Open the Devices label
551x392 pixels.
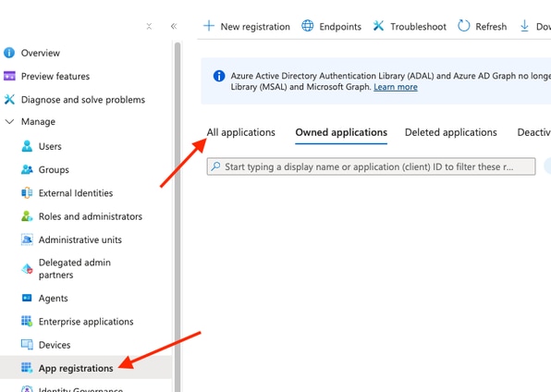pyautogui.click(x=55, y=345)
